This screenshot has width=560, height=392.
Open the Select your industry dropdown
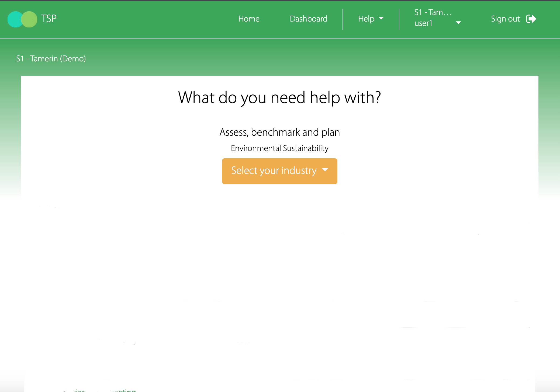coord(274,171)
